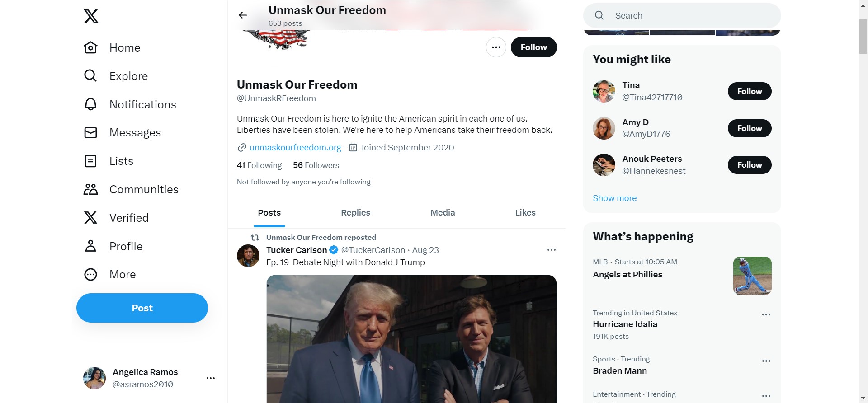Go back with the arrow icon
This screenshot has width=868, height=403.
click(x=243, y=15)
